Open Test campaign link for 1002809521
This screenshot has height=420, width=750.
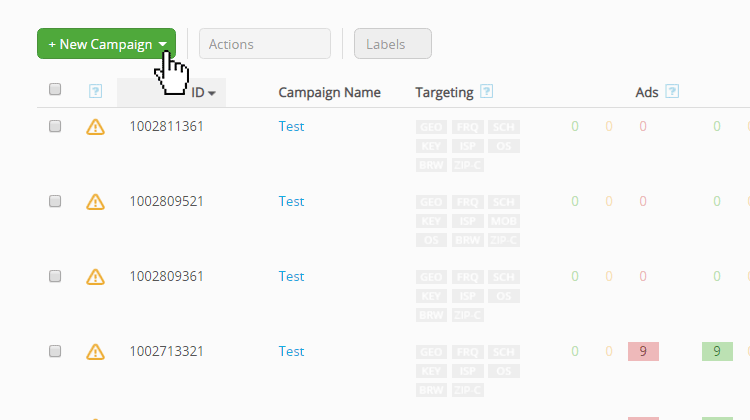[x=291, y=201]
